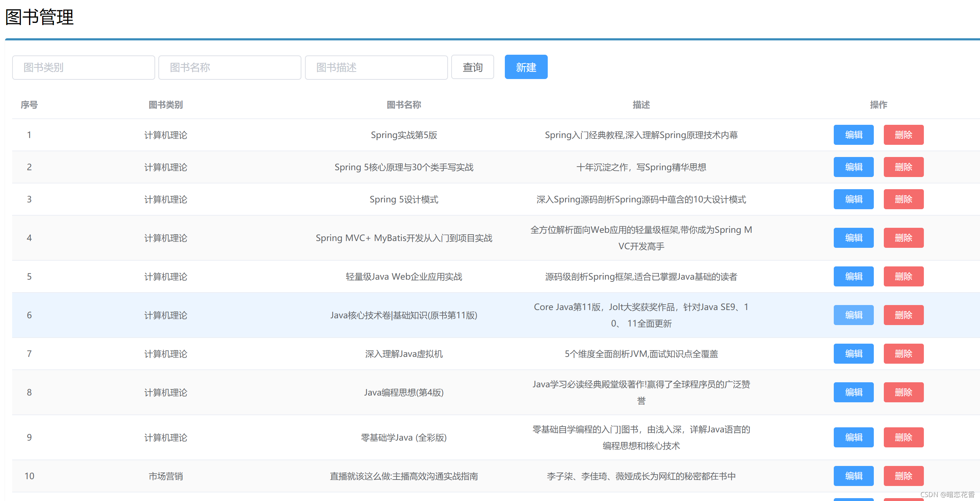Delete the Java核心技术卷 book entry

click(x=903, y=315)
